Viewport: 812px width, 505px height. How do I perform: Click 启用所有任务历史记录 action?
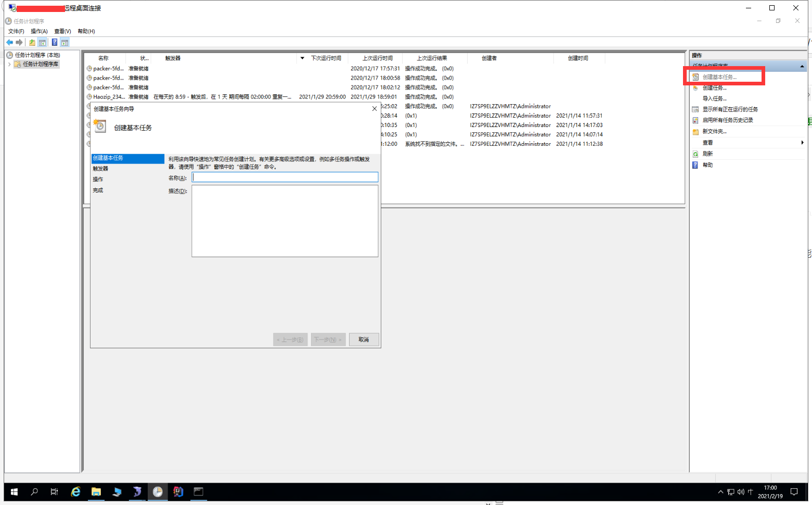pyautogui.click(x=727, y=120)
